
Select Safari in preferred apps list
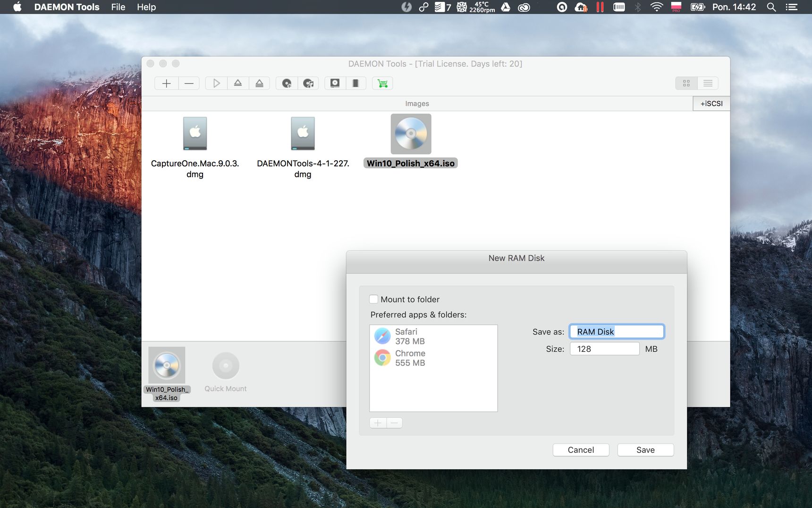click(433, 336)
